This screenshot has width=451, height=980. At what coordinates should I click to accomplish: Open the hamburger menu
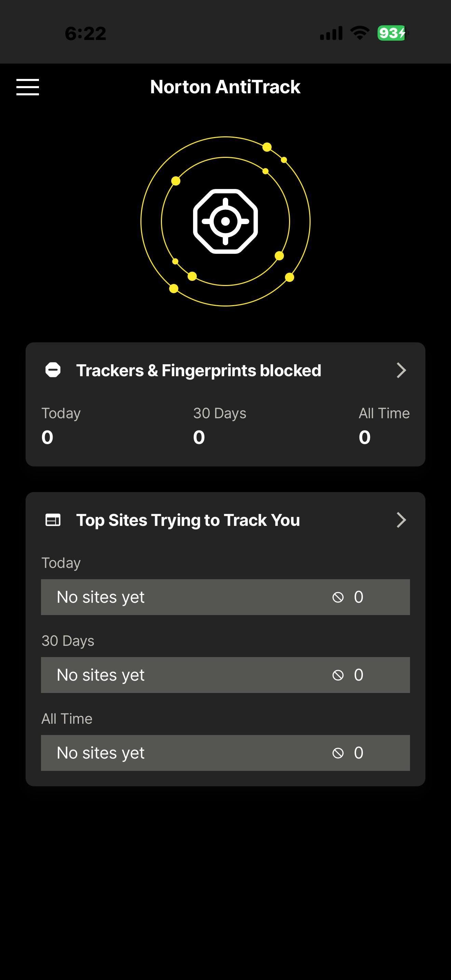[27, 87]
